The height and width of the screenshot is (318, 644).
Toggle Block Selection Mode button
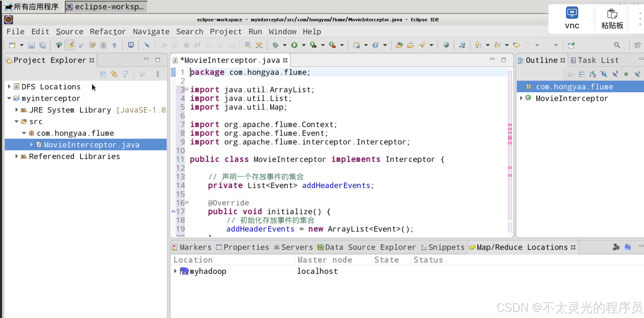coord(103,45)
